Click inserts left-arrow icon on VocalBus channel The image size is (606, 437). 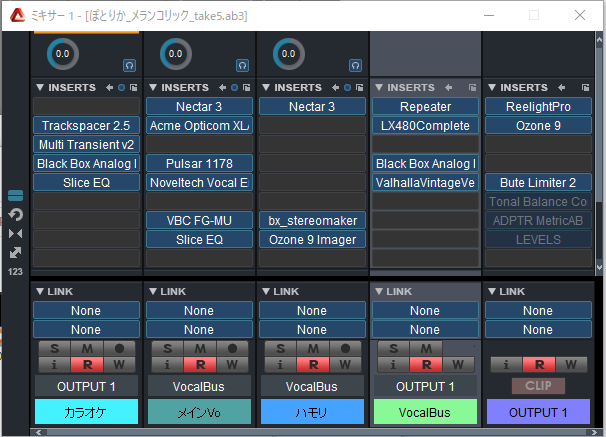point(449,88)
